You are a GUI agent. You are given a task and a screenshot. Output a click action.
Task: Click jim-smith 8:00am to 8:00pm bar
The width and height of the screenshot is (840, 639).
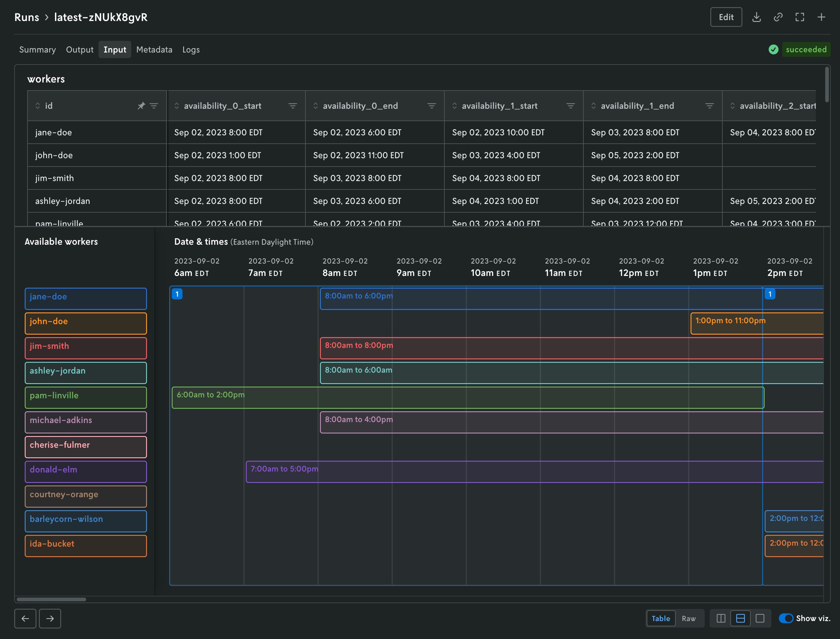click(572, 348)
